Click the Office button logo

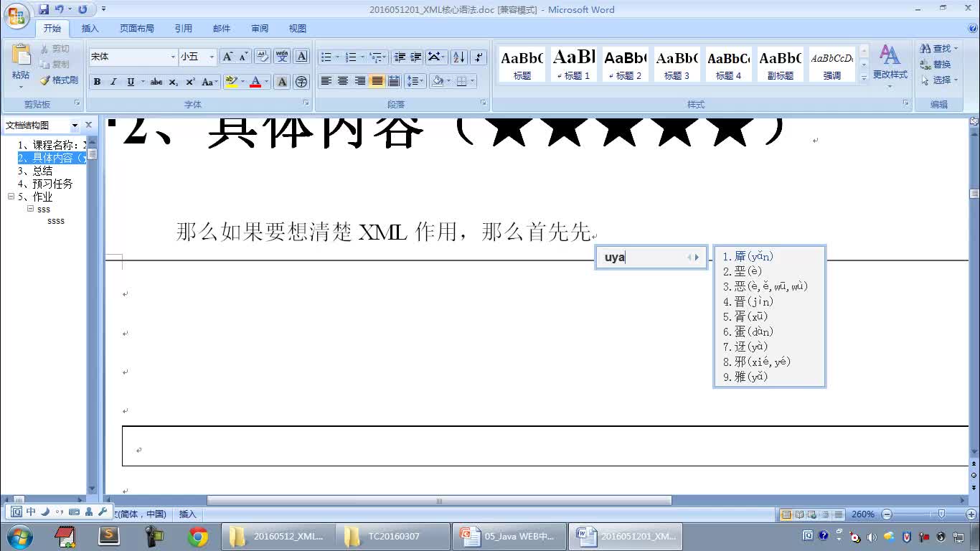tap(16, 17)
